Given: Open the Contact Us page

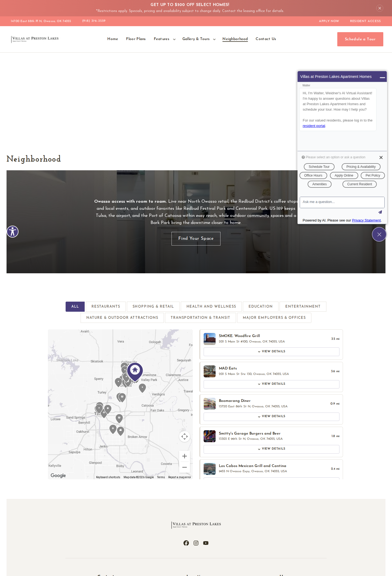Looking at the screenshot, I should (266, 39).
